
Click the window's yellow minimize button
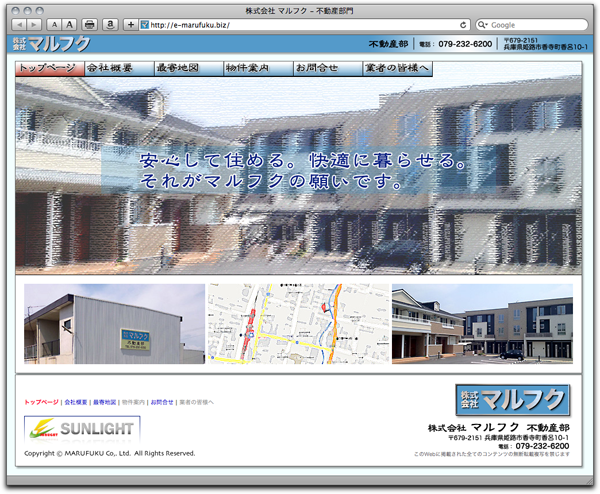point(27,11)
